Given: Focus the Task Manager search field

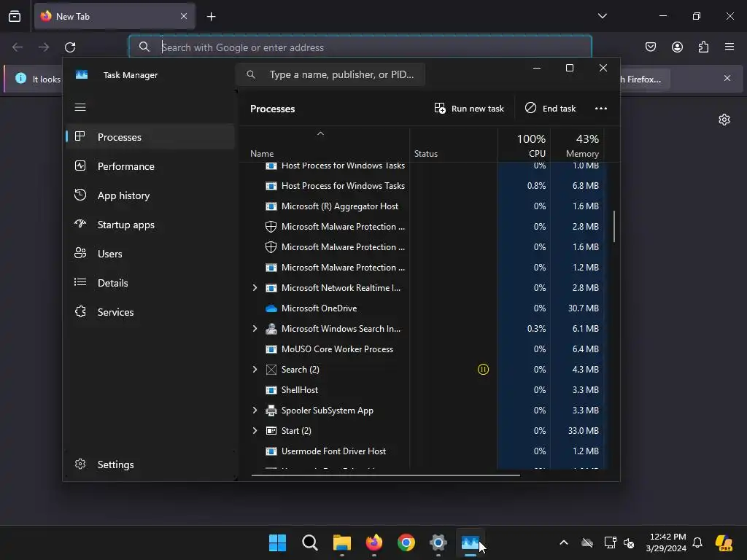Looking at the screenshot, I should pyautogui.click(x=330, y=75).
